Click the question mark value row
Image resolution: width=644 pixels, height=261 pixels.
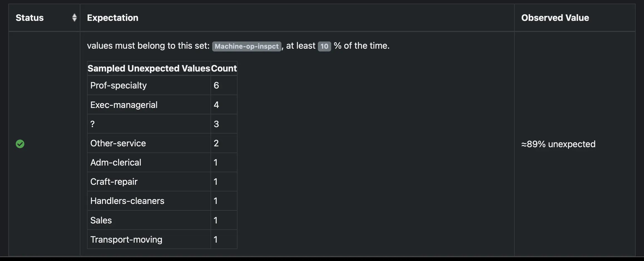162,124
